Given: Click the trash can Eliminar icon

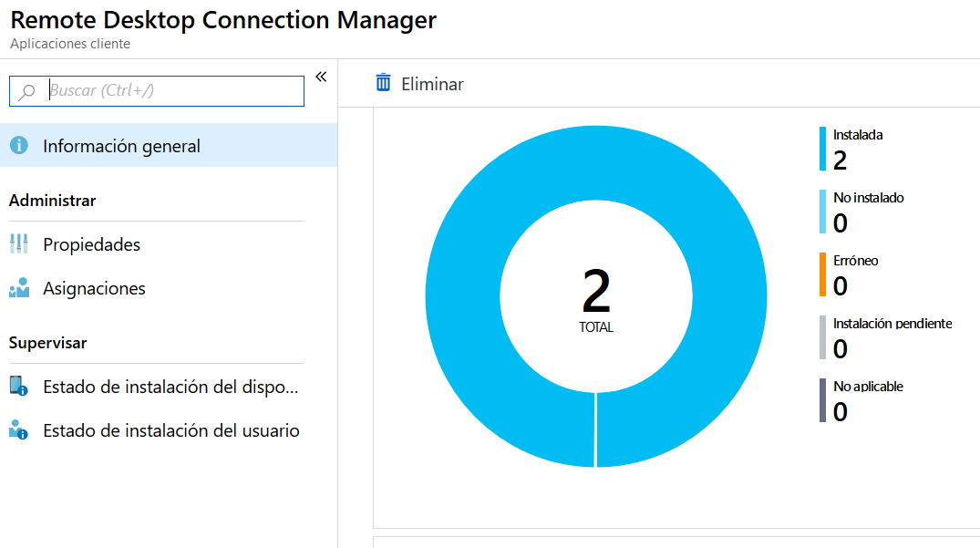Looking at the screenshot, I should tap(383, 82).
